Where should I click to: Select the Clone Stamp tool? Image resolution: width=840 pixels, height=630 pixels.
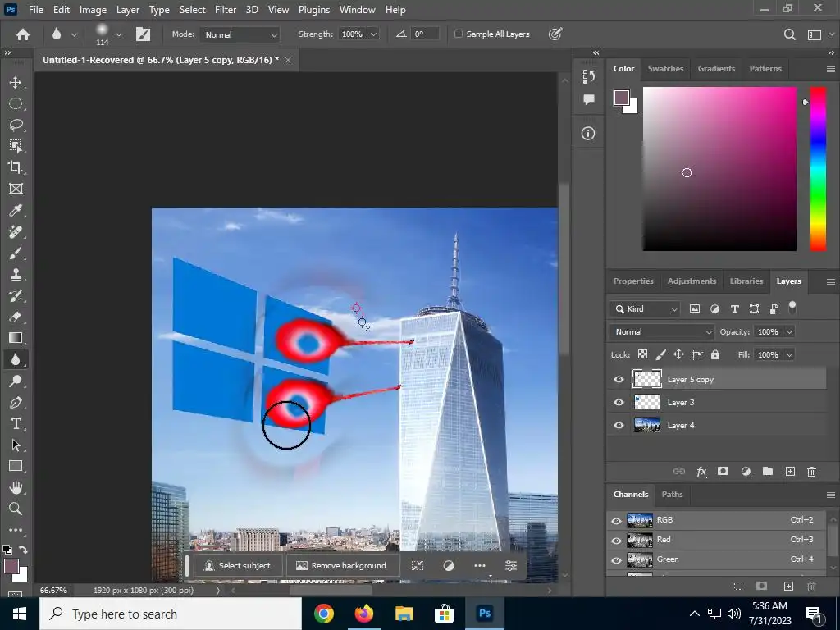tap(16, 274)
